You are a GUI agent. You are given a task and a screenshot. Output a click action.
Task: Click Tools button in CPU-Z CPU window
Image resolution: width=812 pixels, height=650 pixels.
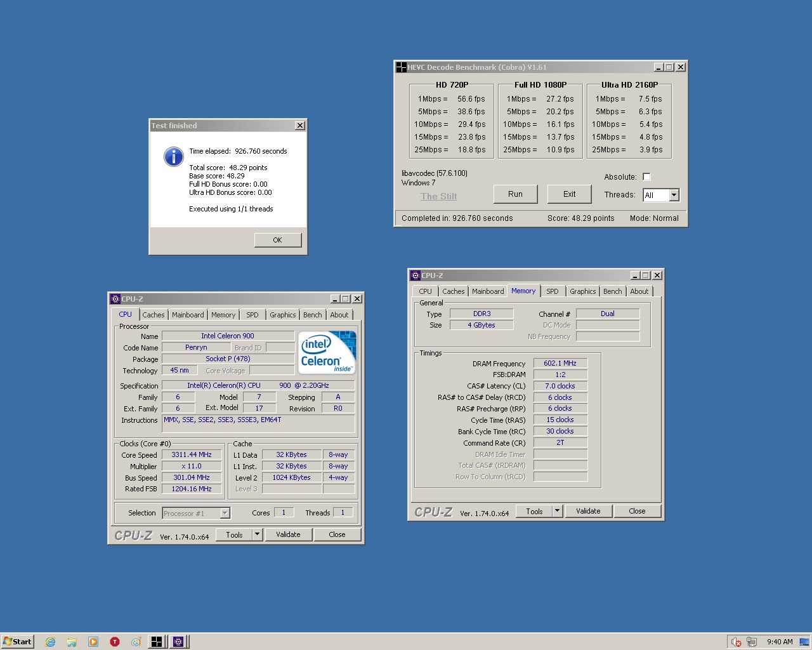(235, 534)
